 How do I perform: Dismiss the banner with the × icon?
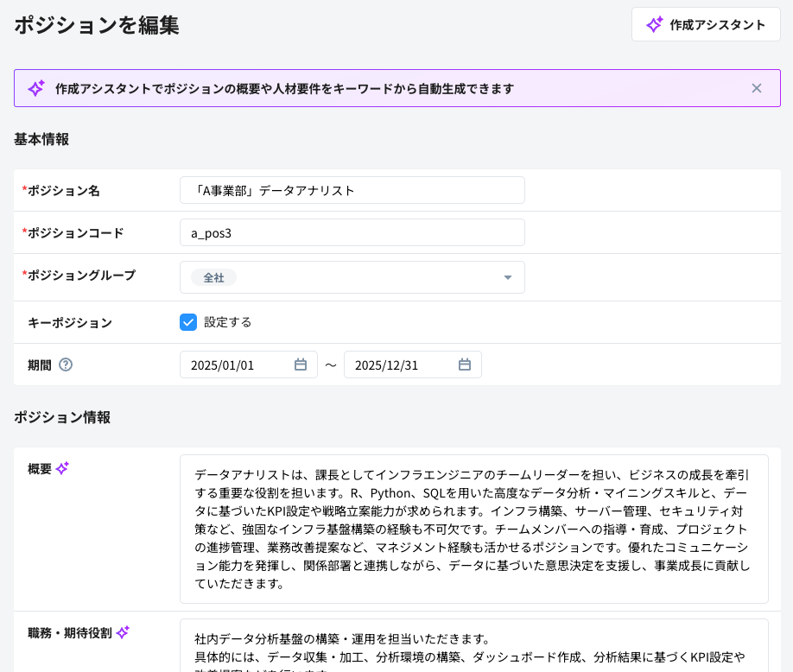756,87
